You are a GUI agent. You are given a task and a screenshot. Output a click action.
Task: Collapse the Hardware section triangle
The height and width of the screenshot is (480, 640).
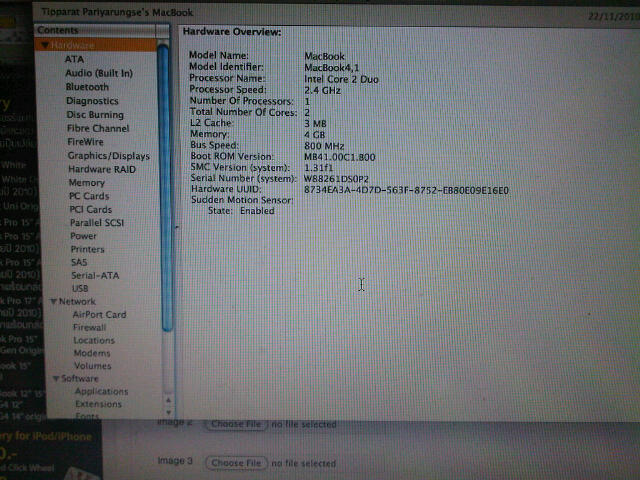45,45
